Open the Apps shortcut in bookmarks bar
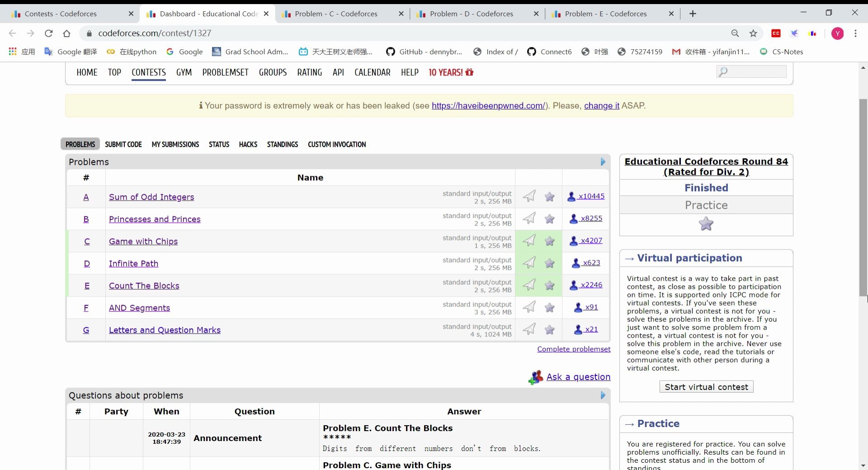868x470 pixels. (22, 52)
